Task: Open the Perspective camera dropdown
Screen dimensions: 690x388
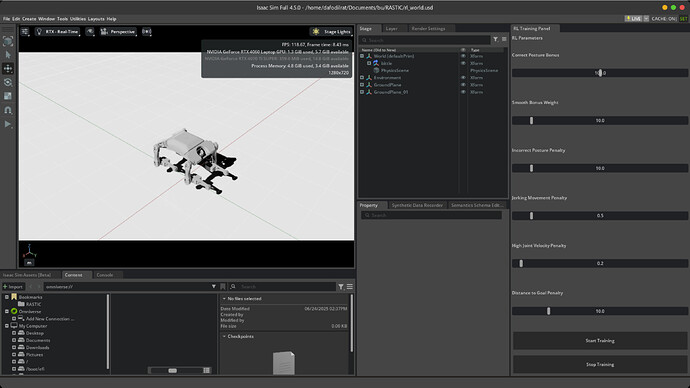Action: [x=118, y=32]
